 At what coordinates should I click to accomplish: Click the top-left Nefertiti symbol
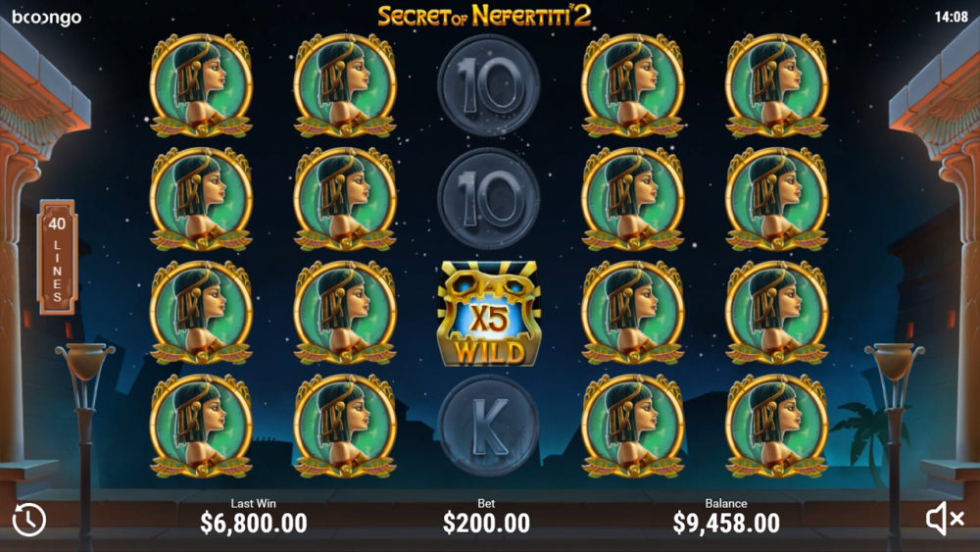point(201,85)
